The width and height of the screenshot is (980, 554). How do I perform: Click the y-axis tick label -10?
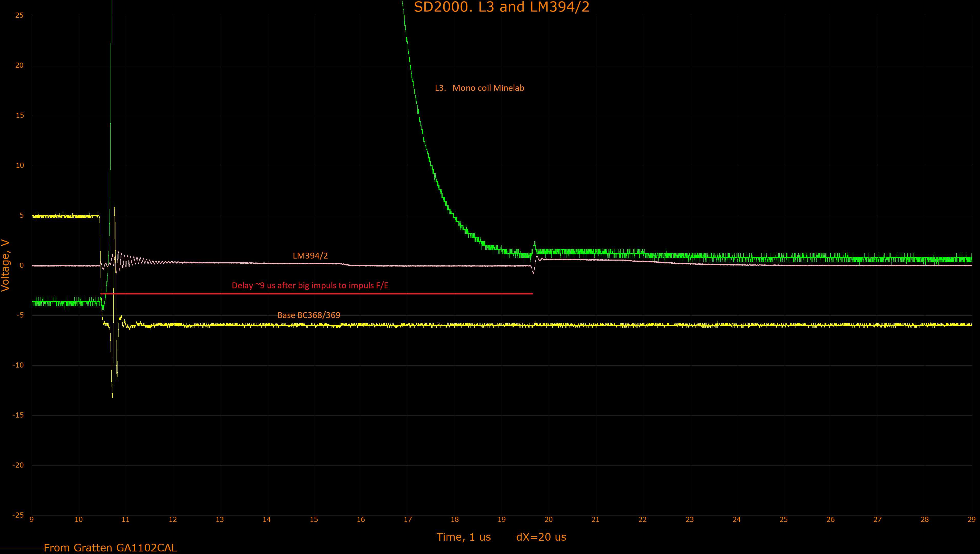point(17,365)
